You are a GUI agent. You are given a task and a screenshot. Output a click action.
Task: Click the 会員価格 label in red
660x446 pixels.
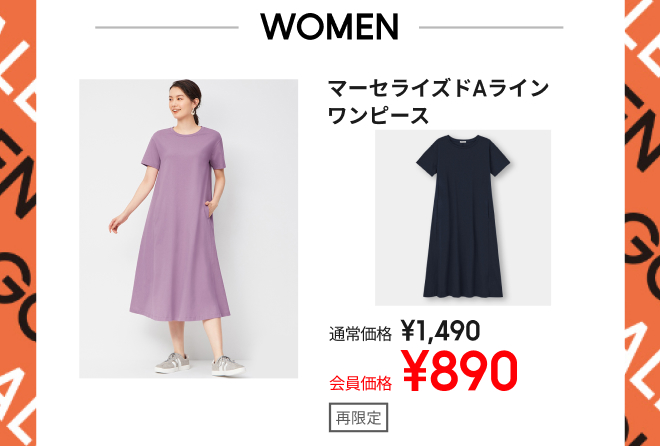(360, 383)
